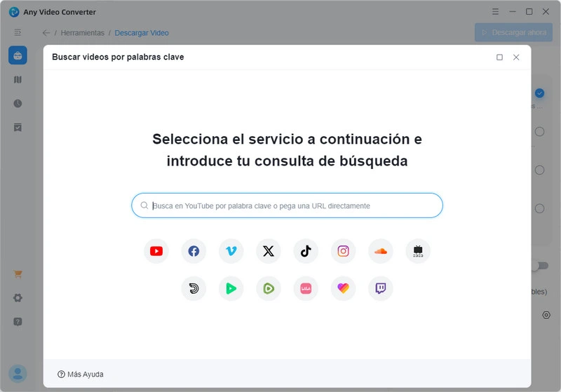Close the Buscar videos por palabras clave dialog
561x392 pixels.
(x=516, y=58)
